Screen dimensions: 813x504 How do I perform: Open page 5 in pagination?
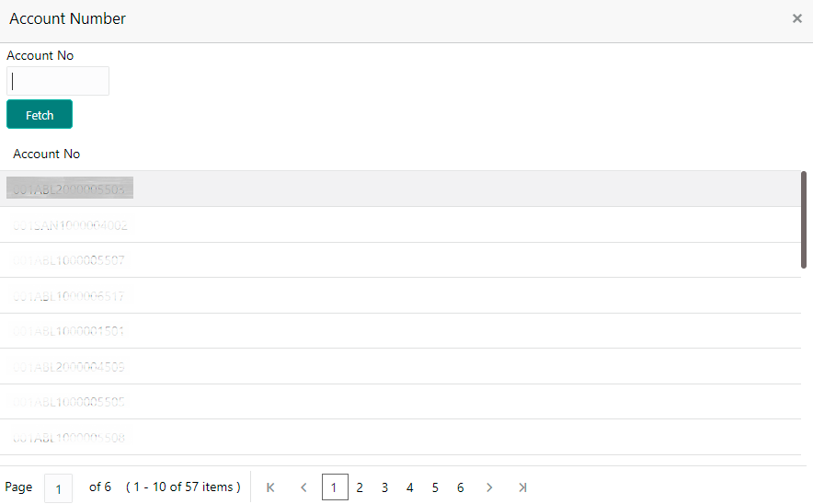(x=435, y=487)
